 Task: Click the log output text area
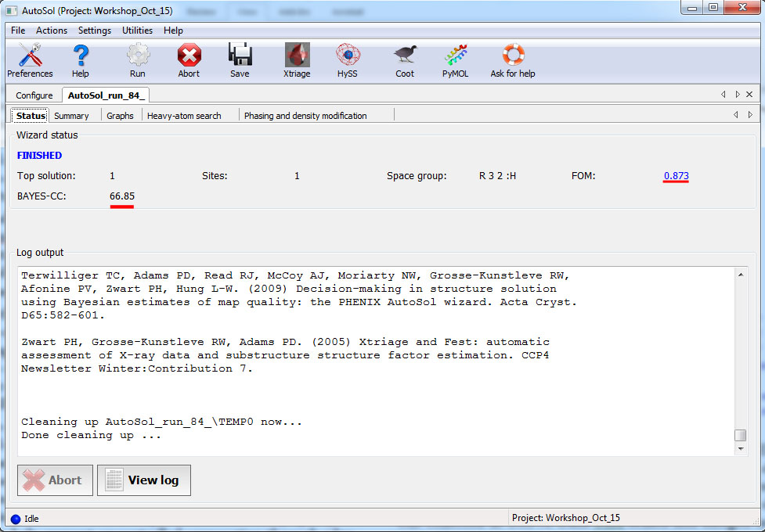coord(377,361)
